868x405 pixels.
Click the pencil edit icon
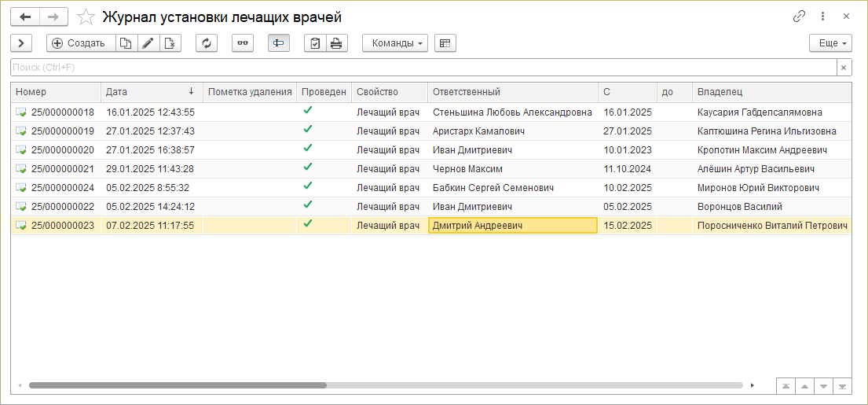tap(148, 43)
